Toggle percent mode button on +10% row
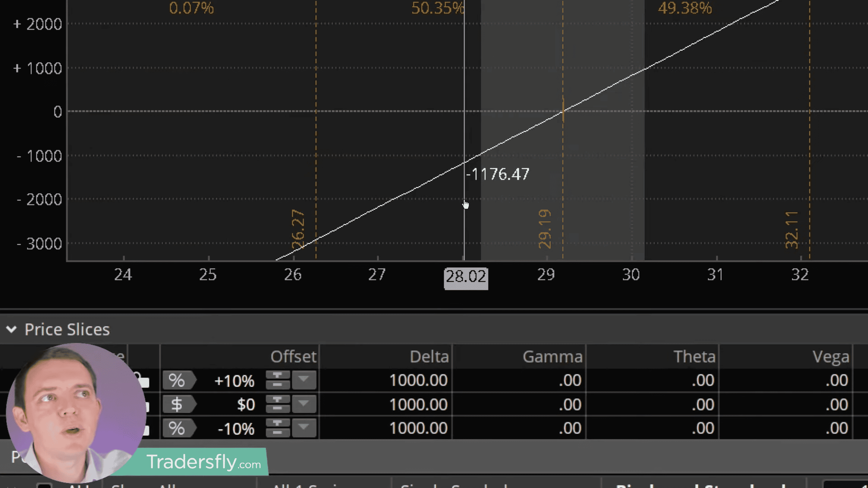This screenshot has width=868, height=488. [179, 380]
